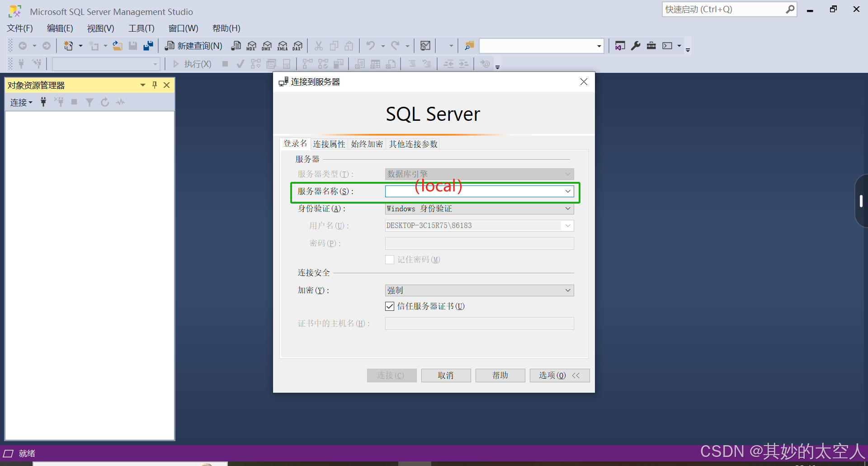
Task: Uncheck 信任服务器证书 option
Action: 390,306
